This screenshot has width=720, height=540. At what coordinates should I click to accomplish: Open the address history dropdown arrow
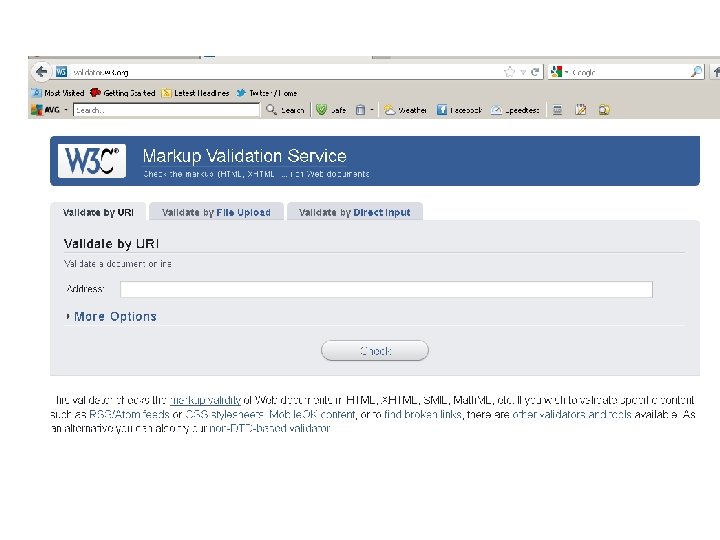coord(523,72)
